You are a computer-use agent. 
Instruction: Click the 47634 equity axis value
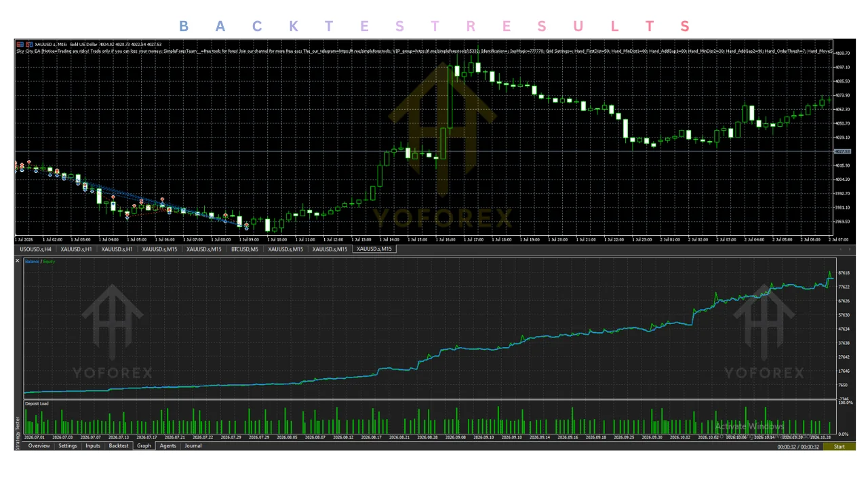[x=844, y=329]
